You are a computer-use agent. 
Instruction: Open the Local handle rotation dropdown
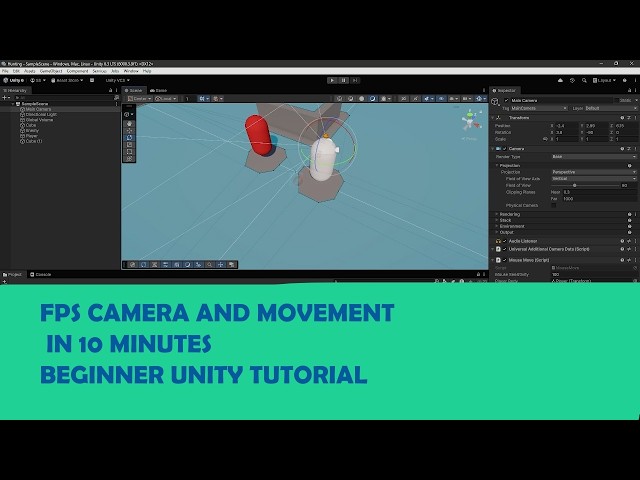[166, 98]
